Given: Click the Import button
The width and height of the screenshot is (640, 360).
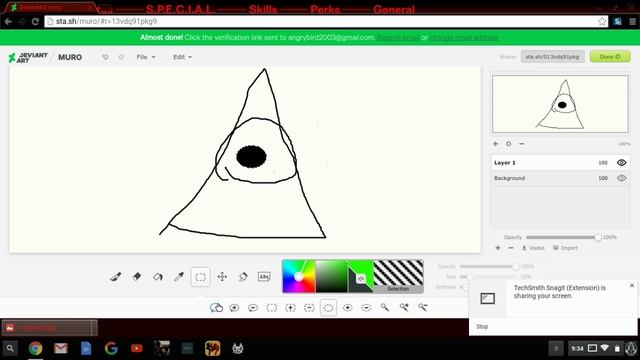Looking at the screenshot, I should [565, 248].
